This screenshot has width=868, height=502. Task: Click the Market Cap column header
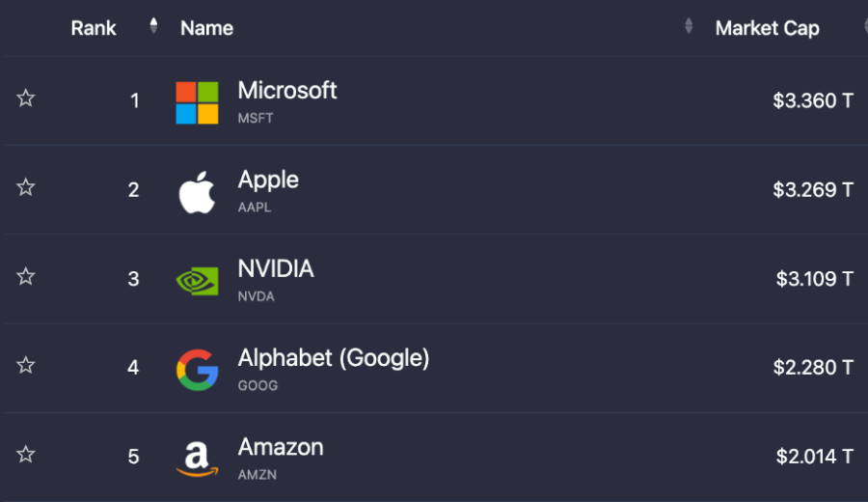coord(768,28)
